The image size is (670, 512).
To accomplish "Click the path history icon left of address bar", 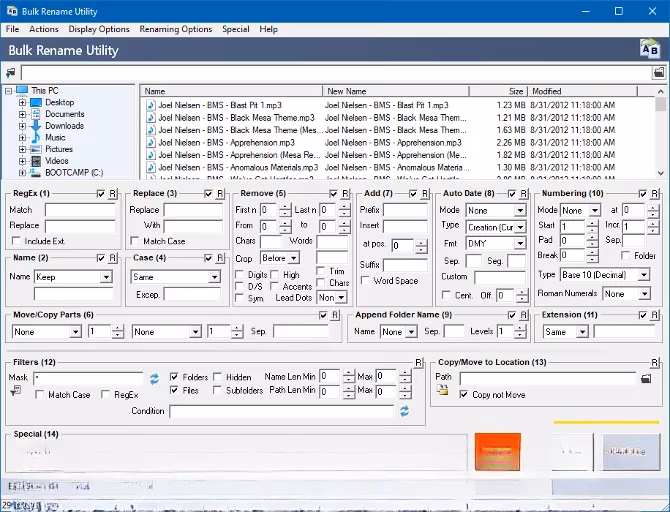I will tap(10, 73).
